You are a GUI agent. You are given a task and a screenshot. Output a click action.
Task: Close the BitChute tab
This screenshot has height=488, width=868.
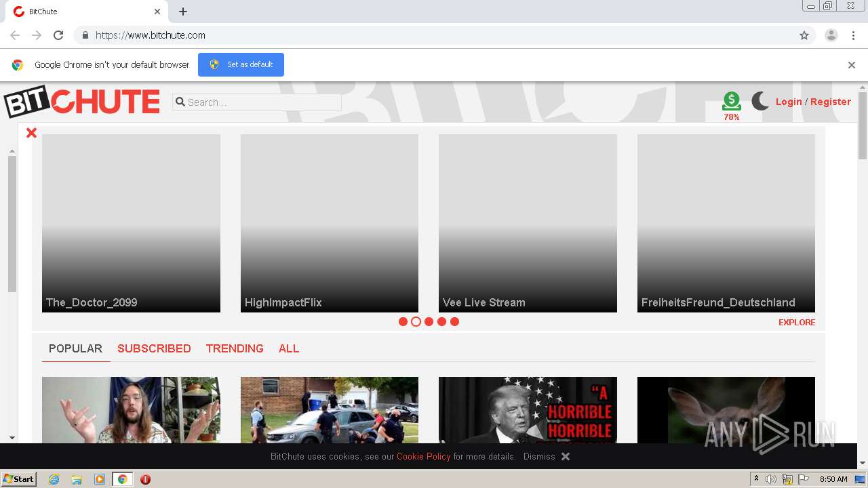[157, 12]
